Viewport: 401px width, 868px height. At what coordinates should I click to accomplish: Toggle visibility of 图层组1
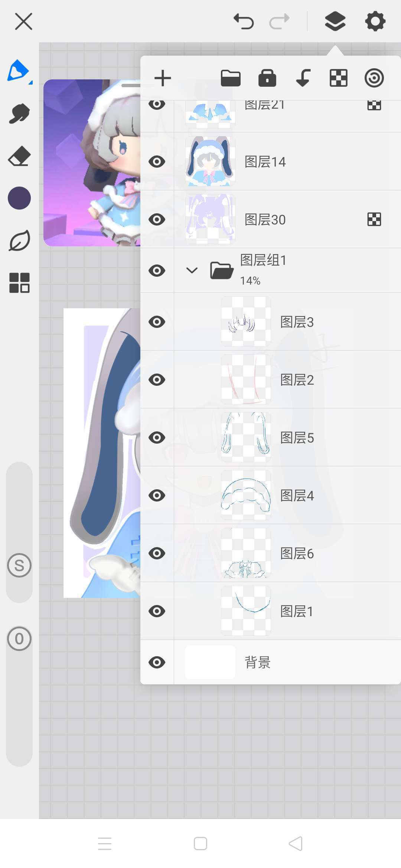(x=157, y=270)
